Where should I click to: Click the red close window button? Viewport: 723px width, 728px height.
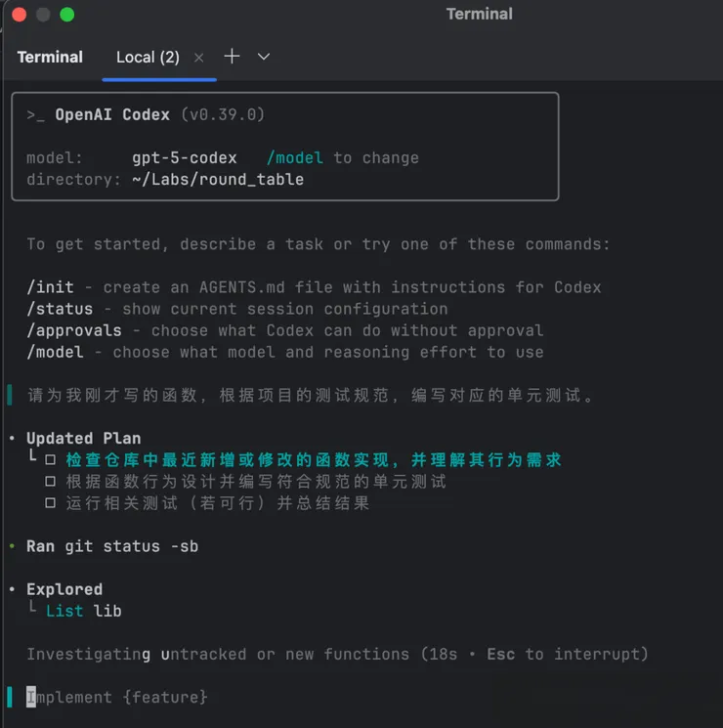(x=20, y=15)
